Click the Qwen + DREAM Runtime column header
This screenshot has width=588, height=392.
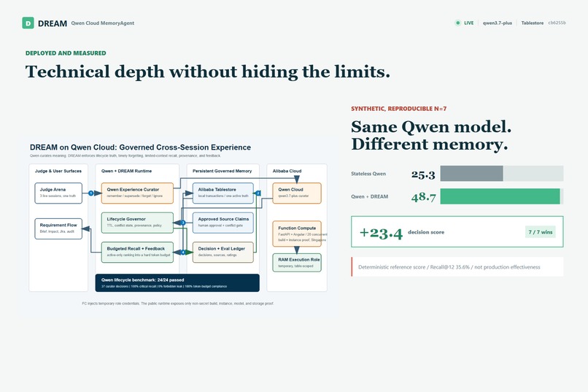click(126, 171)
